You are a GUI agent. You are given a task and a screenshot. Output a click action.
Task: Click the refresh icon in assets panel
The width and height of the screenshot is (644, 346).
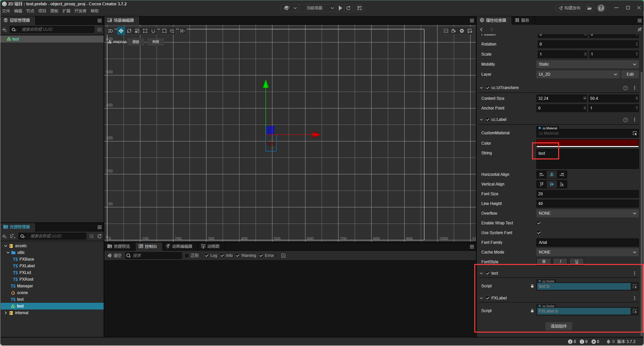pyautogui.click(x=100, y=236)
